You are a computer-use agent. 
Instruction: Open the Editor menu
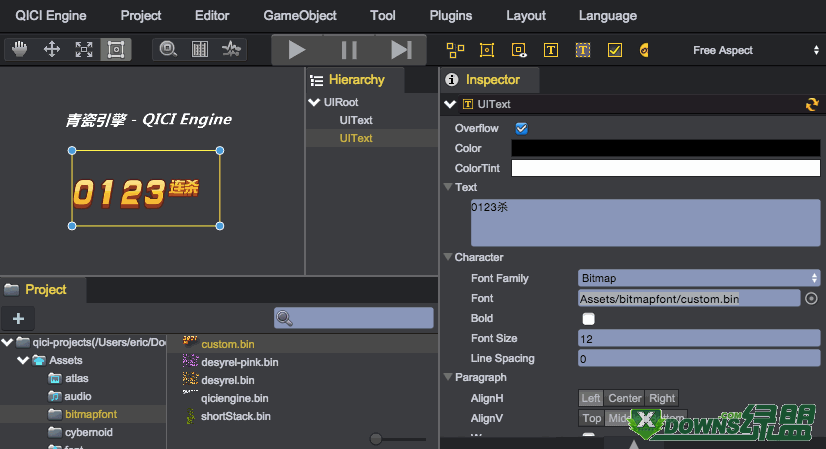click(x=212, y=16)
